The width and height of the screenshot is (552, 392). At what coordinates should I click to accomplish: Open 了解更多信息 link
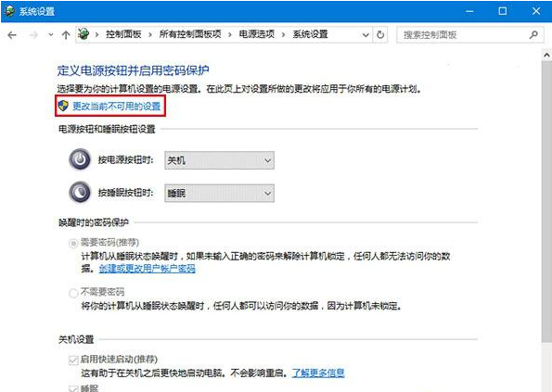click(318, 373)
